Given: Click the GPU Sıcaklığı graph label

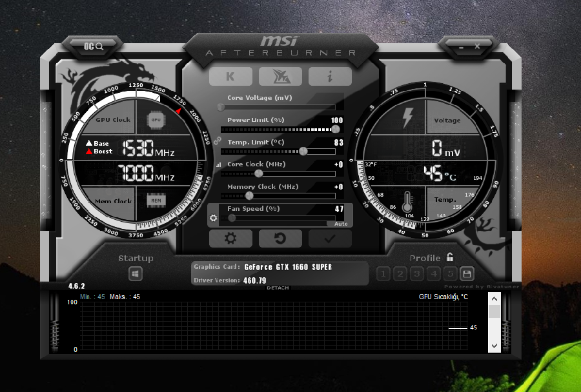Looking at the screenshot, I should coord(443,297).
